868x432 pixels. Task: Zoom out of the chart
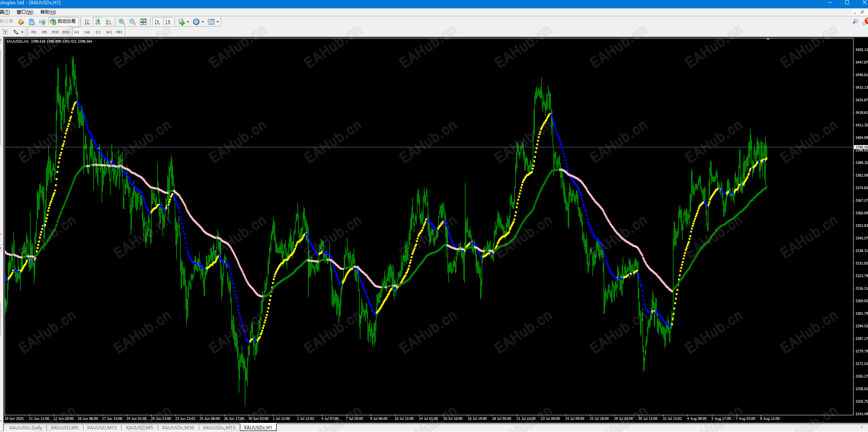(132, 22)
